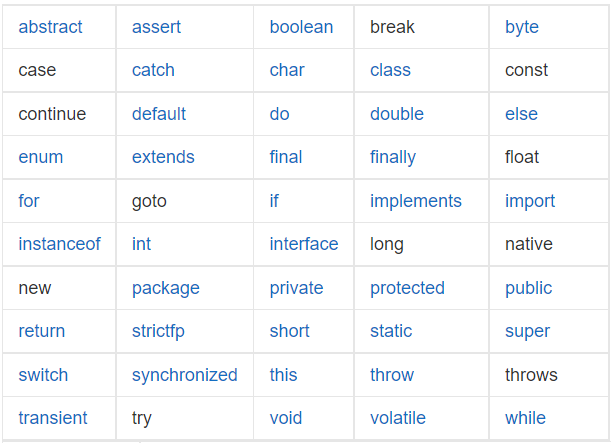Open the boolean keyword link

301,27
